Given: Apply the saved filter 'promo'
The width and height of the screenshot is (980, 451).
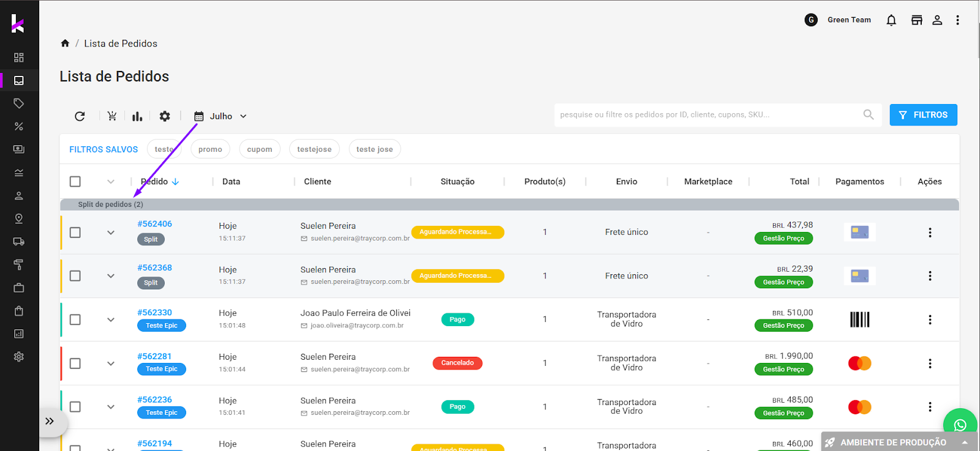Looking at the screenshot, I should pyautogui.click(x=210, y=149).
